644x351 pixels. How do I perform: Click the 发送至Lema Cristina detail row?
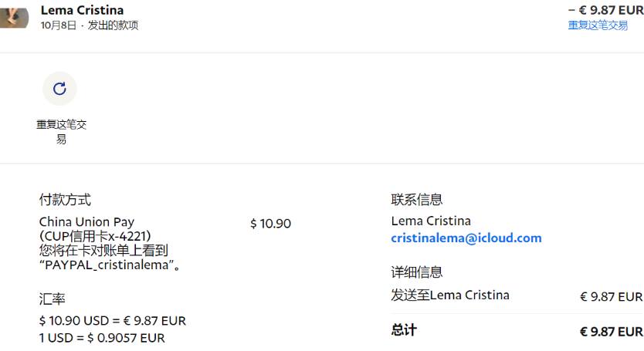450,295
